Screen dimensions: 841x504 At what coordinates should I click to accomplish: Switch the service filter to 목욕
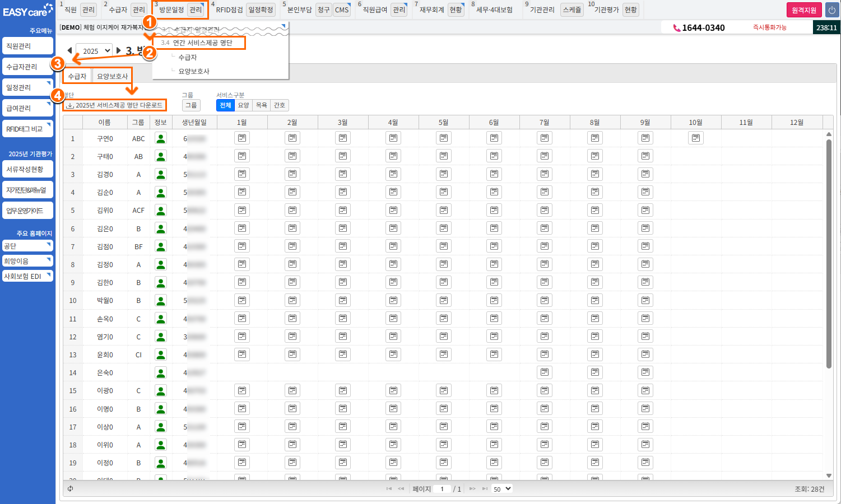[261, 105]
